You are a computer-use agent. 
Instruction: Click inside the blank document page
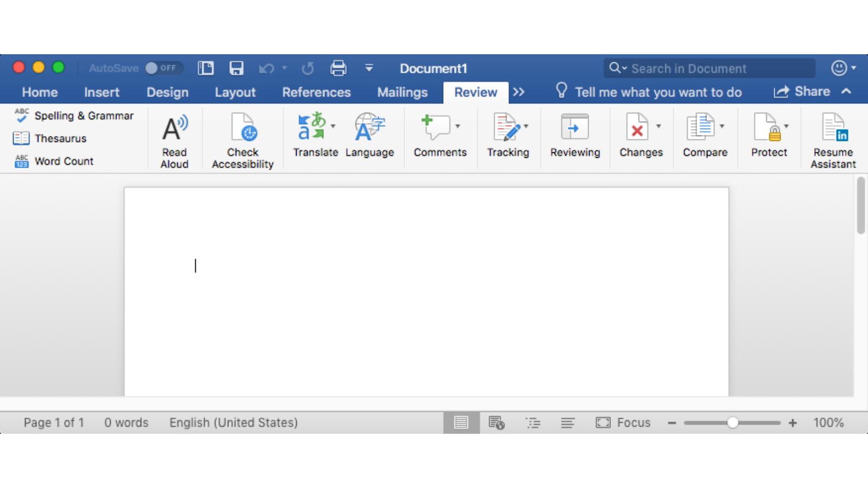(426, 292)
